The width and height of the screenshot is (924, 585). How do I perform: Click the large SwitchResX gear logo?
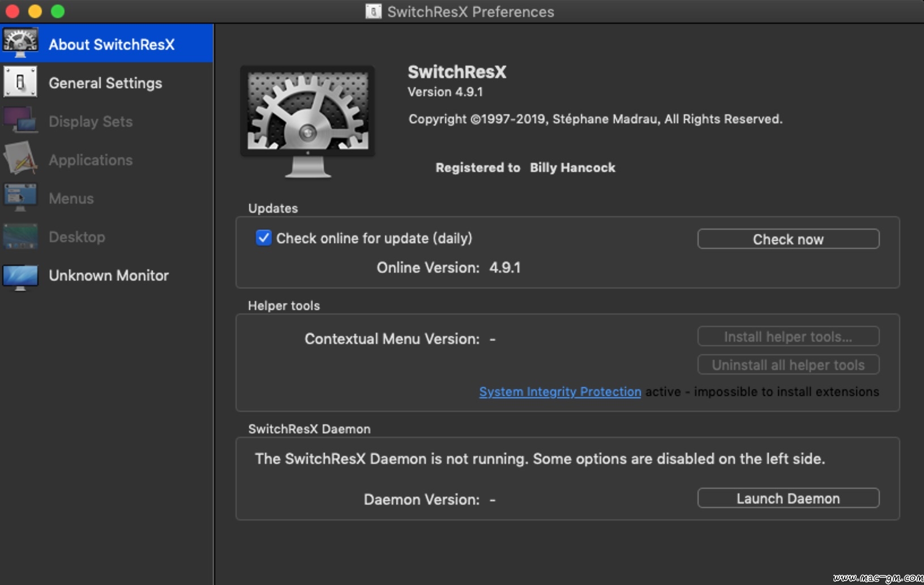click(x=307, y=121)
